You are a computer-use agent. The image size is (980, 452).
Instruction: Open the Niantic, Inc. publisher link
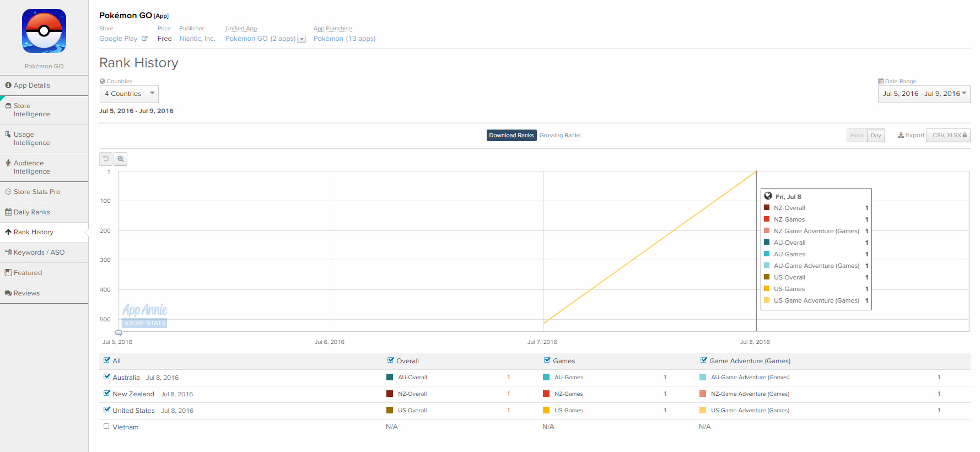pos(197,39)
